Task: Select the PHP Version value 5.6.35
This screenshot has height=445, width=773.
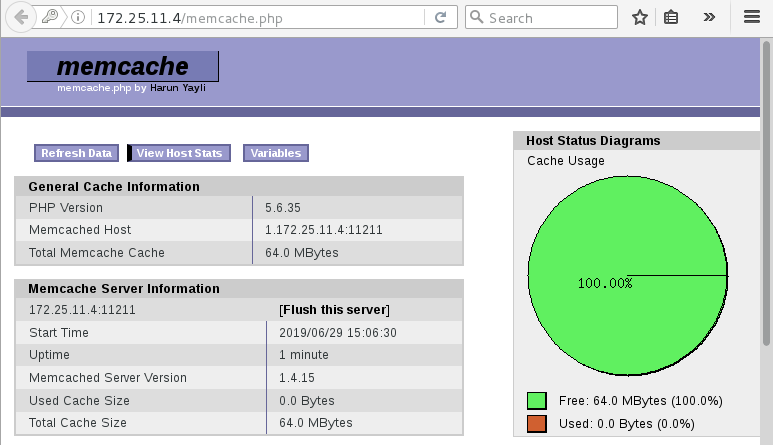Action: 283,207
